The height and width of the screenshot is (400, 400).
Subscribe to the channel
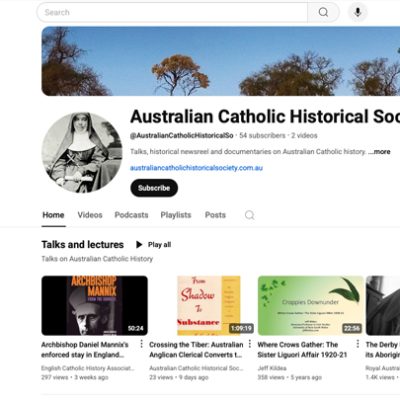tap(154, 188)
